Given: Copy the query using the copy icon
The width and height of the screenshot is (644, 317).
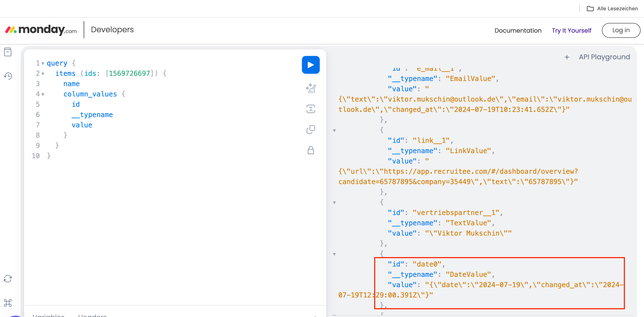Looking at the screenshot, I should [x=310, y=130].
